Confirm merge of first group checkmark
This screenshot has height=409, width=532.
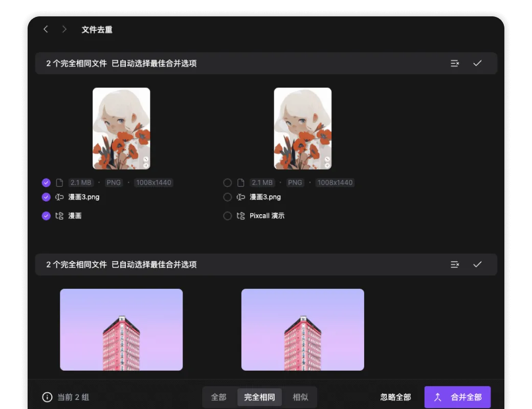click(477, 63)
